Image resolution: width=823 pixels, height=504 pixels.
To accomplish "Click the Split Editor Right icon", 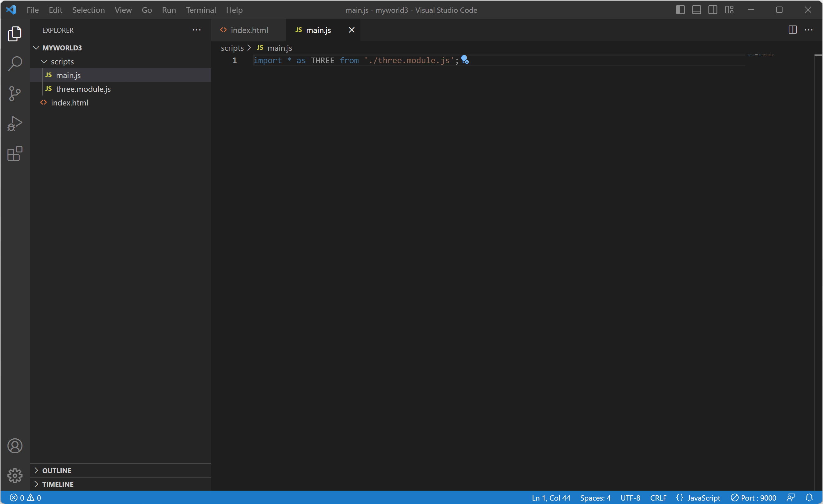I will click(x=792, y=30).
